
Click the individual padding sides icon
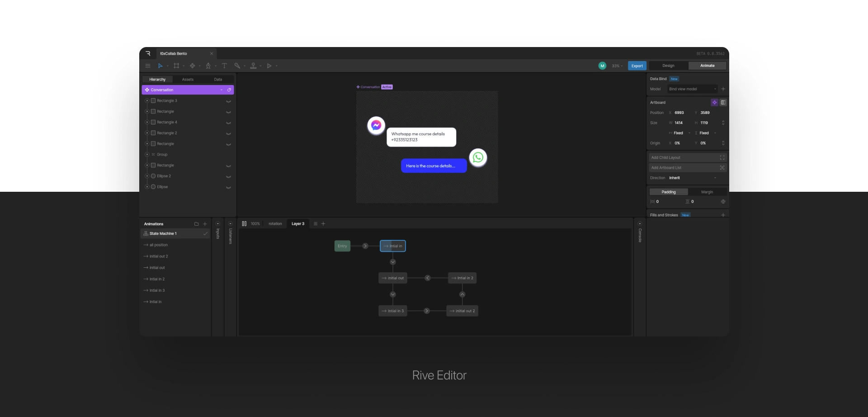(x=723, y=202)
